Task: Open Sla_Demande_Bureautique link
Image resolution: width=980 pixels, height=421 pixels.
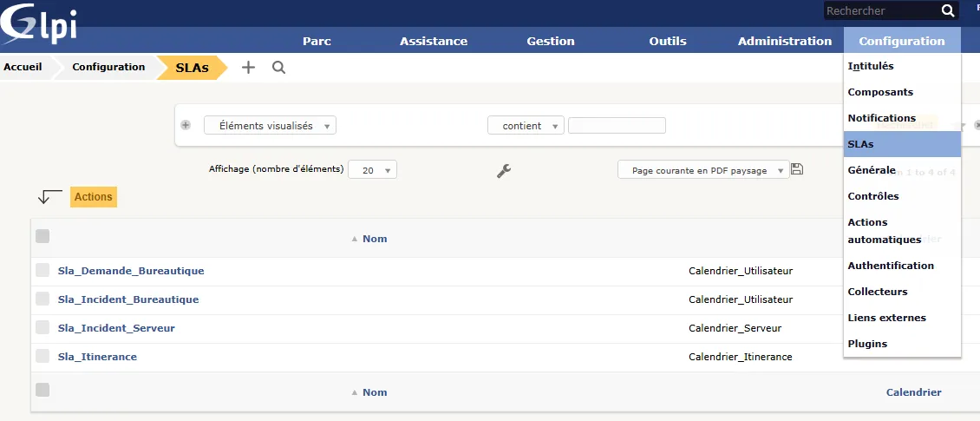Action: coord(131,271)
